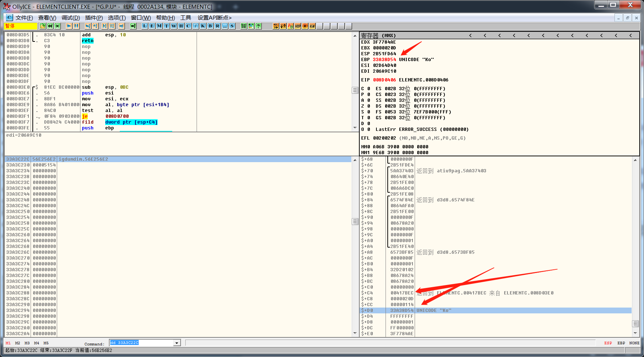644x357 pixels.
Task: Open the 设置API断点> menu
Action: click(215, 17)
